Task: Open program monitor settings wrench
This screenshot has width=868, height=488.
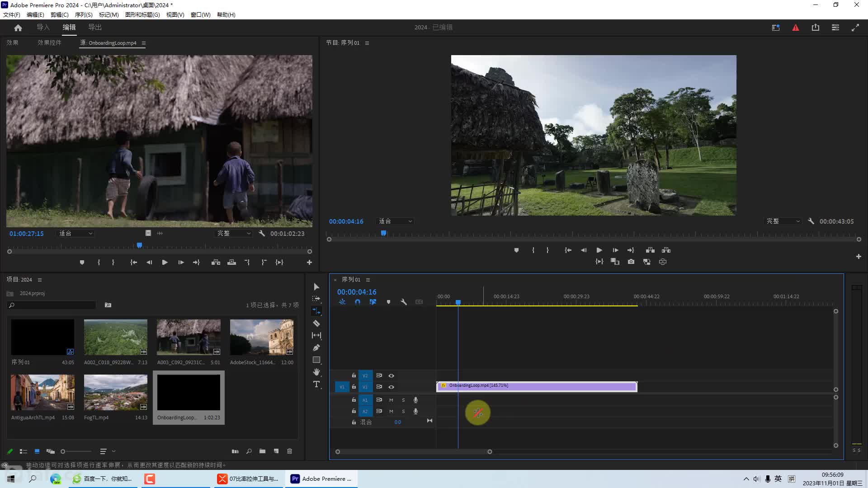Action: pyautogui.click(x=811, y=221)
